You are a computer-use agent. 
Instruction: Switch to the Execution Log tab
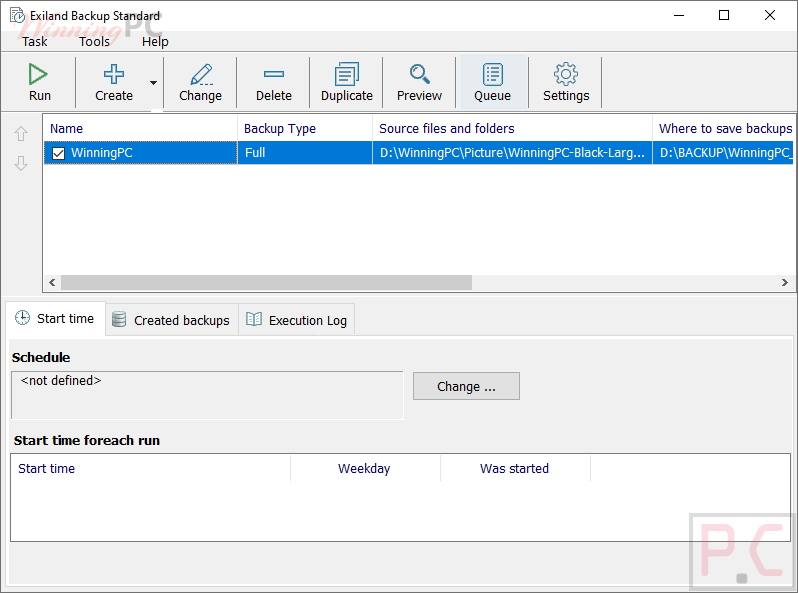(x=297, y=320)
